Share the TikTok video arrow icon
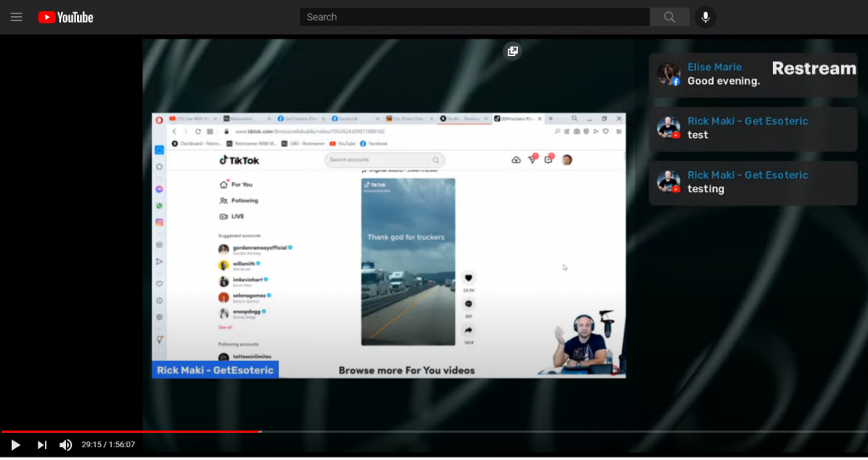Screen dimensions: 868x460 468,330
